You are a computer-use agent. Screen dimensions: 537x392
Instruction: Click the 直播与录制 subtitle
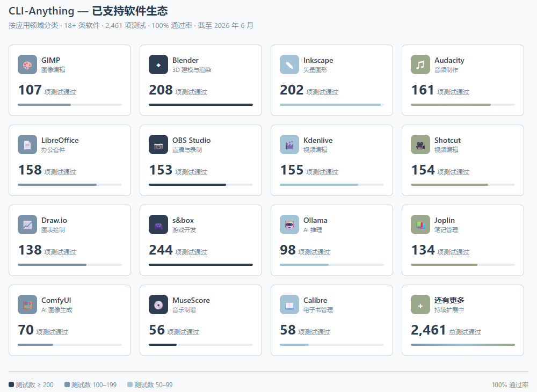tap(187, 150)
